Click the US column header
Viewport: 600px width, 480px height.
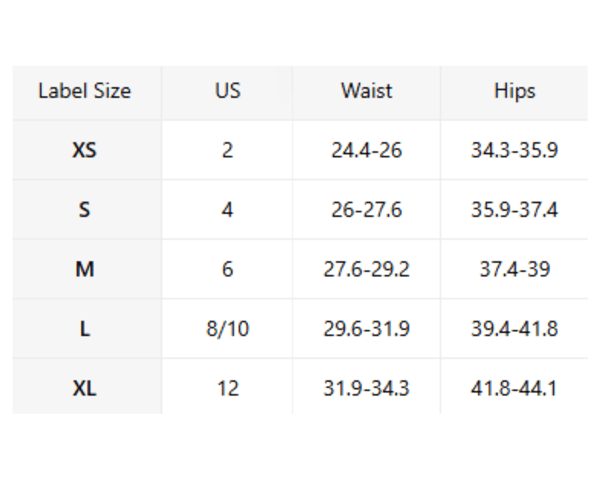tap(227, 91)
